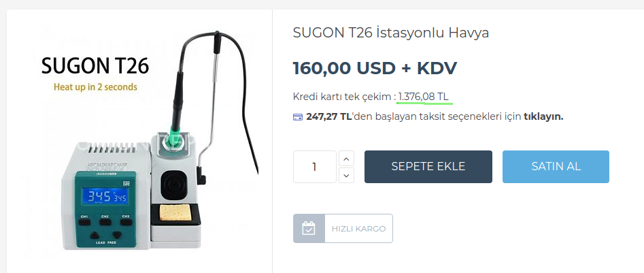Click the 160,00 USD + KDV price

375,68
